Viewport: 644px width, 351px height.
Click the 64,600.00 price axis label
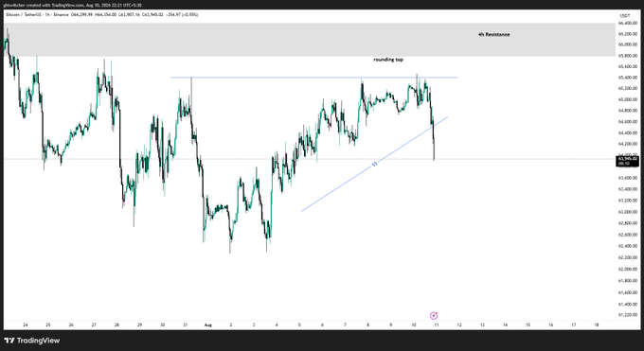point(628,122)
